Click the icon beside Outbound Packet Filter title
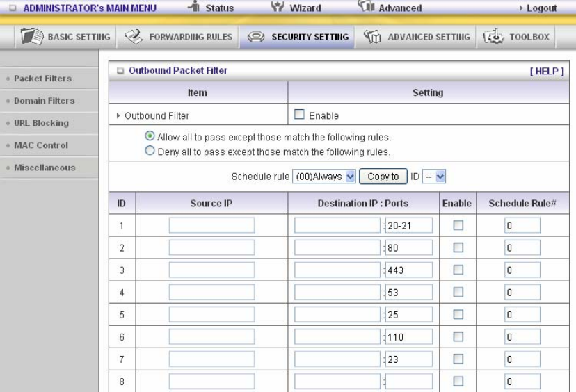576x392 pixels. coord(120,71)
